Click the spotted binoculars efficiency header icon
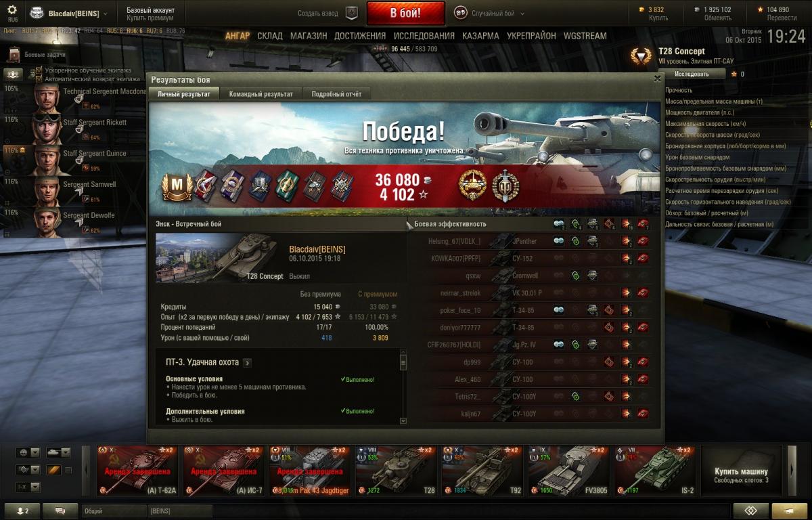The height and width of the screenshot is (520, 812). [x=558, y=224]
